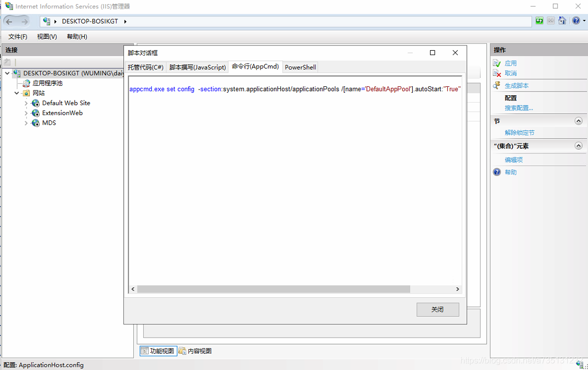Expand the Default Web Site node
588x370 pixels.
coord(26,103)
